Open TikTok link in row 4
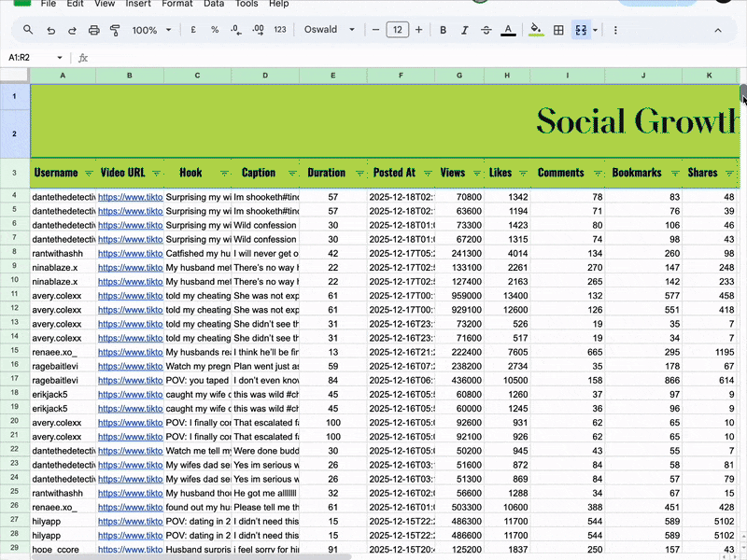This screenshot has height=560, width=747. tap(130, 198)
